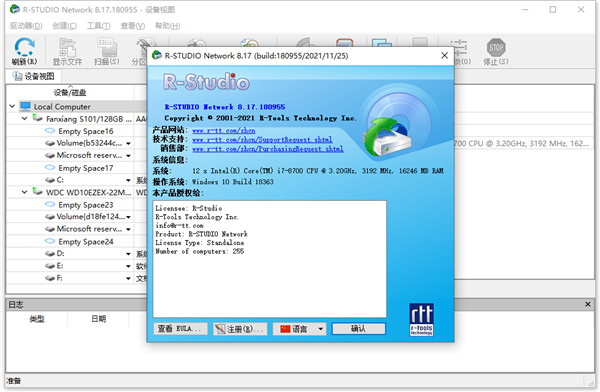The image size is (600, 392).
Task: Click the Empty Space23 icon
Action: click(x=50, y=204)
